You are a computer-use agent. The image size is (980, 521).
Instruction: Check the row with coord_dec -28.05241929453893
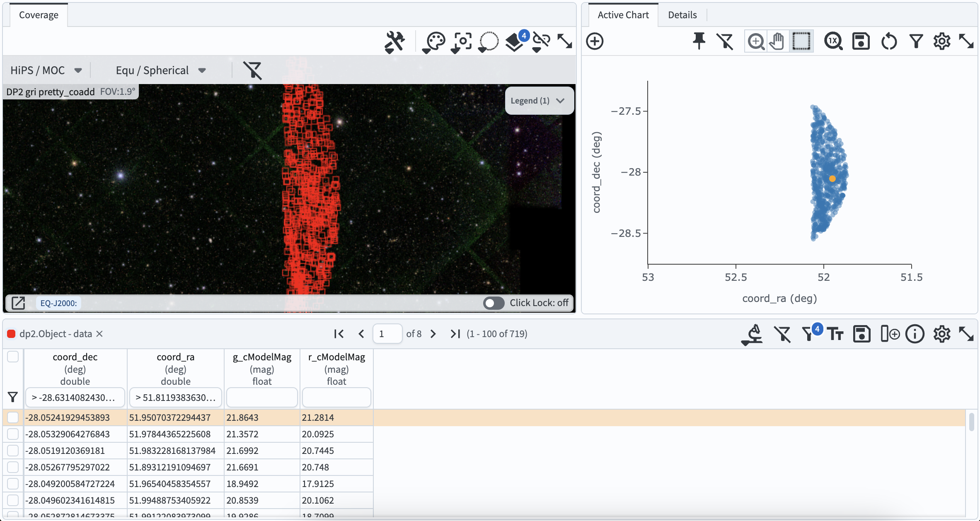pyautogui.click(x=13, y=417)
